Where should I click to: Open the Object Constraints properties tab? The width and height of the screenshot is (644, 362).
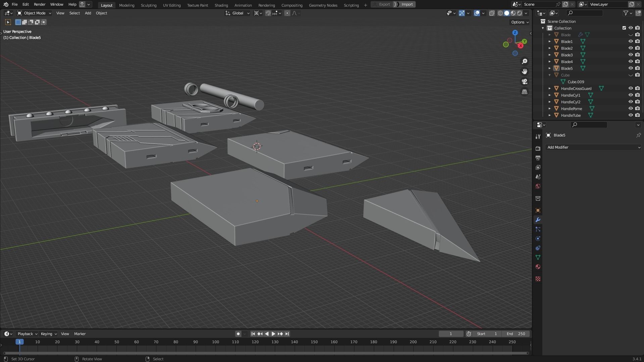tap(538, 248)
